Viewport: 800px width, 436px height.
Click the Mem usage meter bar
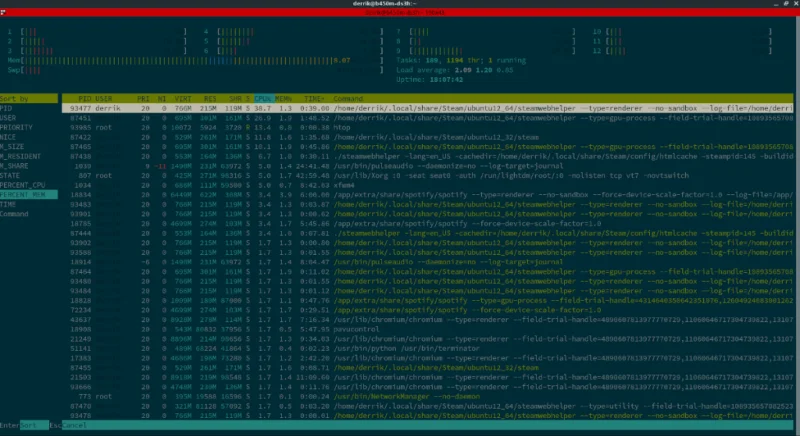tap(195, 60)
